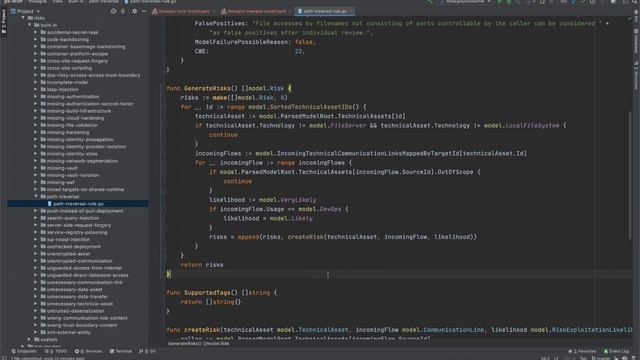
Task: Select the untrusted-deserialization folder
Action: [x=76, y=311]
